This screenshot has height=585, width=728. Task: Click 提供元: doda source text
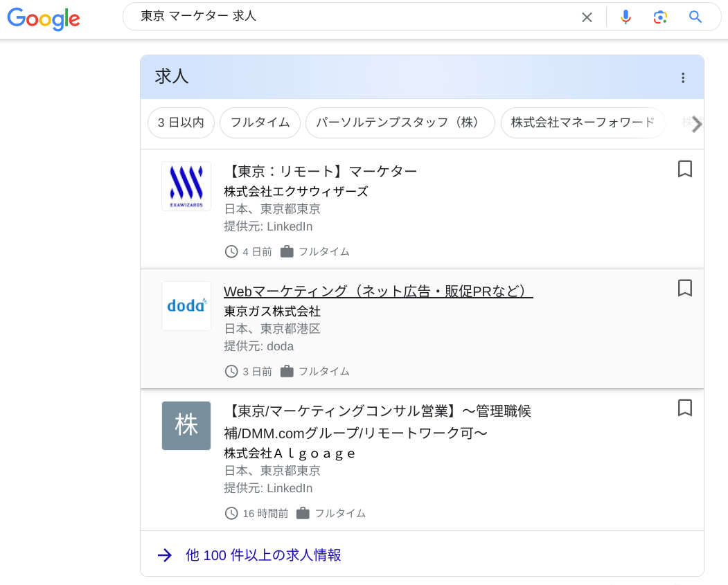coord(258,347)
